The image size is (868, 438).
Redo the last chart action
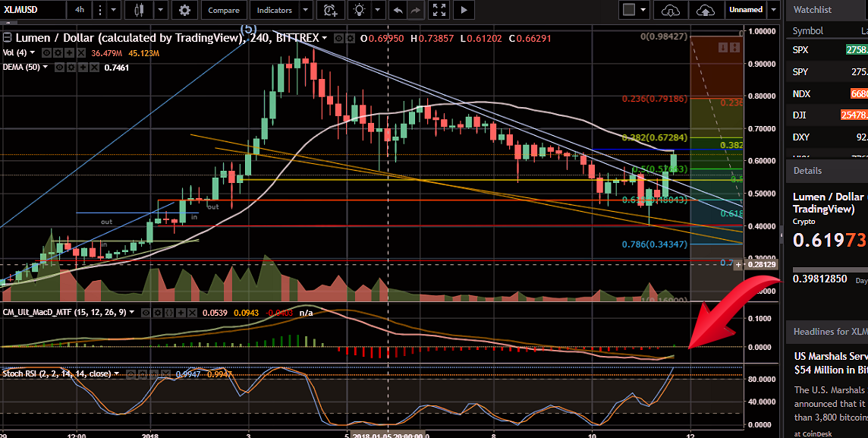point(415,9)
